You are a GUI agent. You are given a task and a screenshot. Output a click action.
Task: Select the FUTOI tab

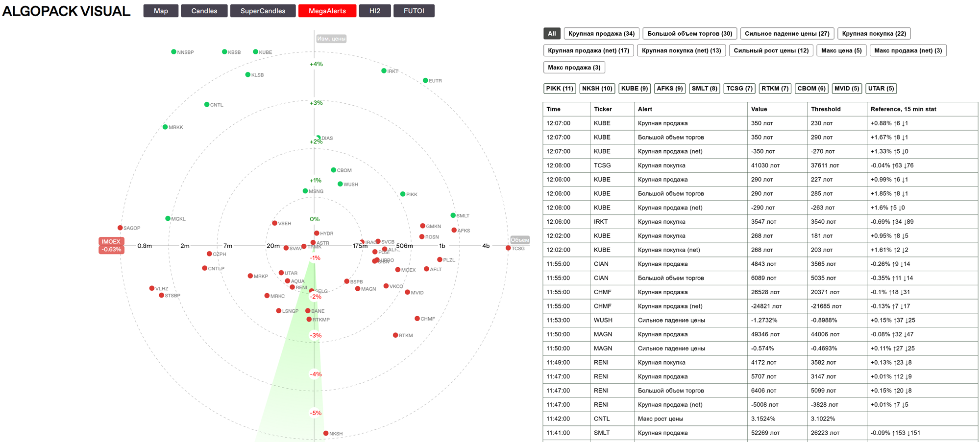tap(414, 11)
